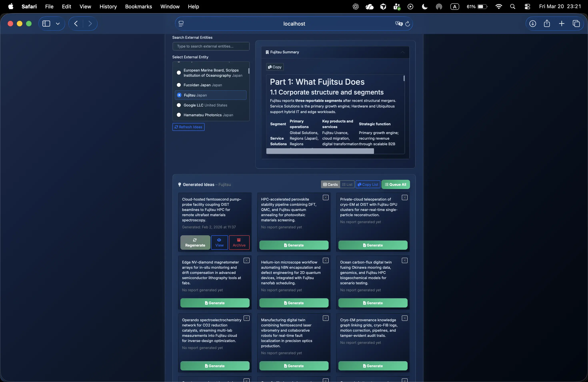Click the vertical scrollbar of the entity list

(x=249, y=71)
